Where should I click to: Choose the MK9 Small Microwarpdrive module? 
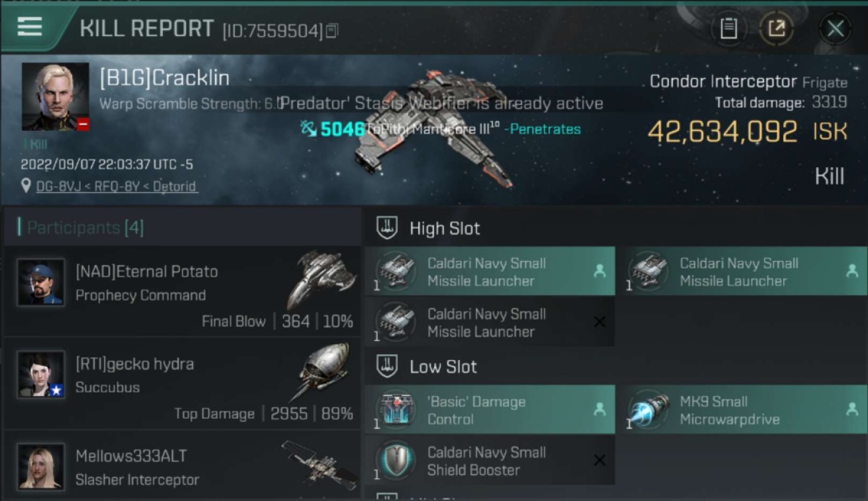click(x=742, y=409)
